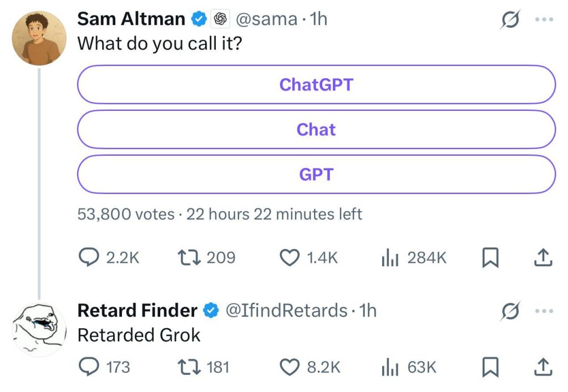
Task: Share the reply tweet
Action: (543, 367)
